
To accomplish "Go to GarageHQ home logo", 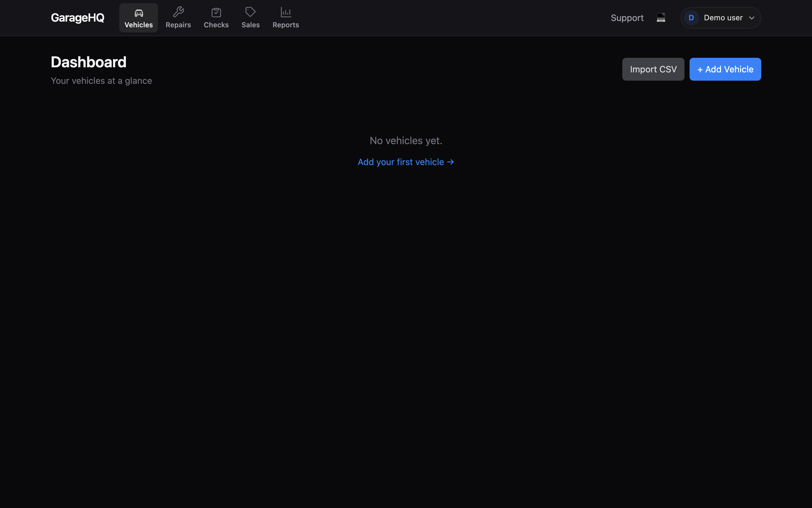I will point(77,18).
